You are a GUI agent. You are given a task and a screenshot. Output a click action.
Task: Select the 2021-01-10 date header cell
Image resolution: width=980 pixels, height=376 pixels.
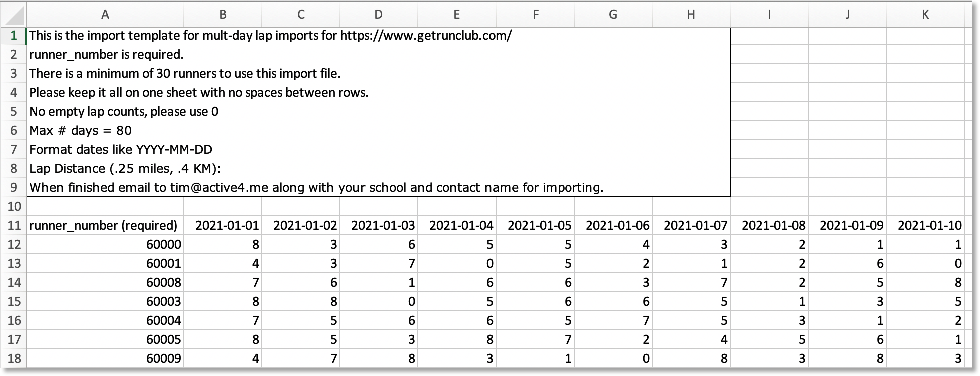[x=925, y=226]
